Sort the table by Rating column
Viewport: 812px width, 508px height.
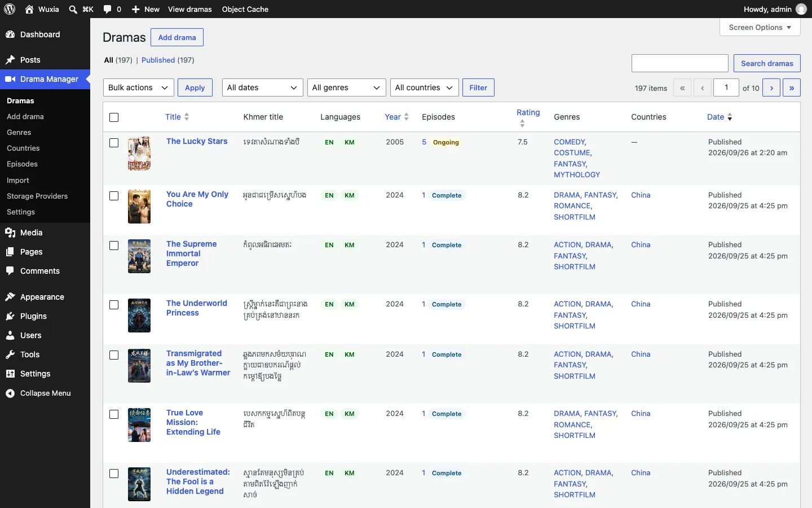click(528, 117)
